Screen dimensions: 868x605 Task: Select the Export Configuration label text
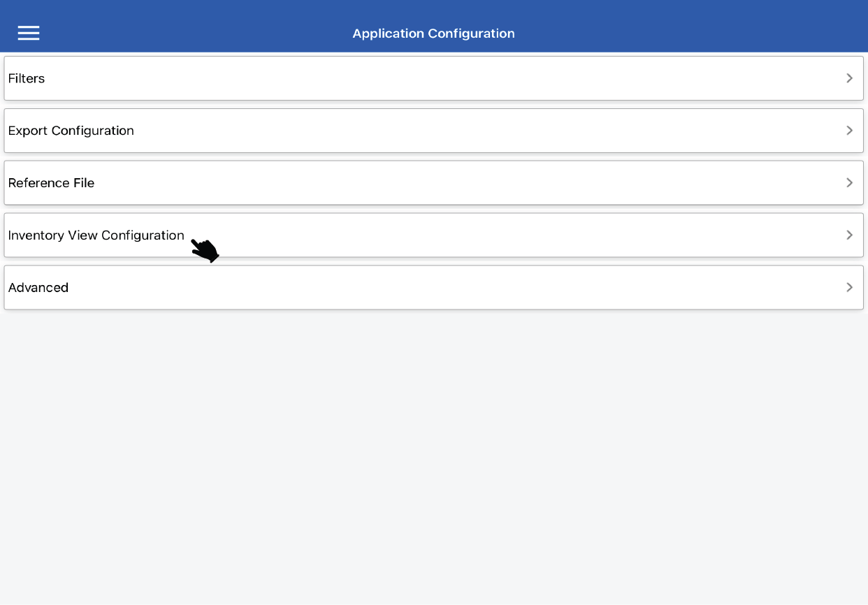click(71, 131)
